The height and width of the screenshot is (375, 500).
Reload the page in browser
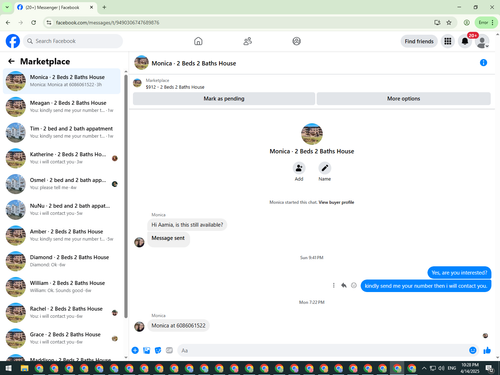(33, 22)
